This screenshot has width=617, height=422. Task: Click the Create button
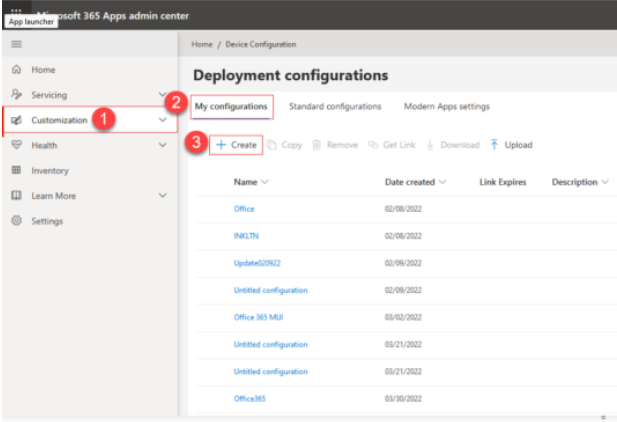(x=236, y=145)
